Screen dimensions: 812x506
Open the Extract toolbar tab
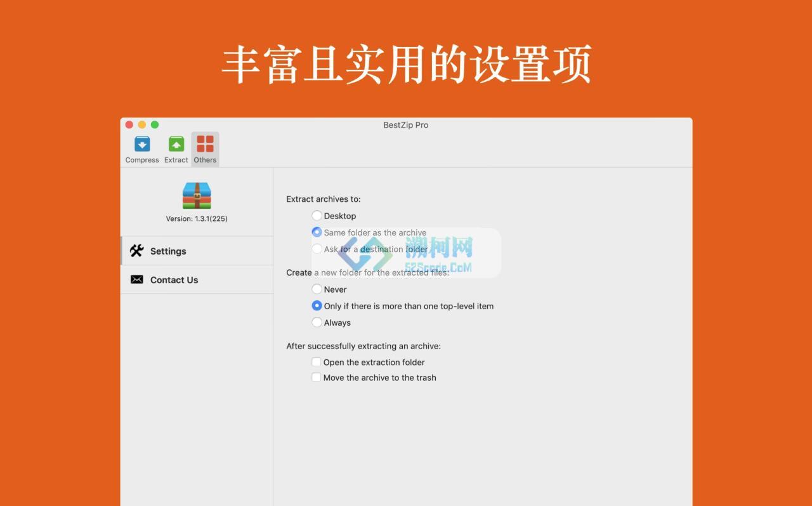coord(176,150)
